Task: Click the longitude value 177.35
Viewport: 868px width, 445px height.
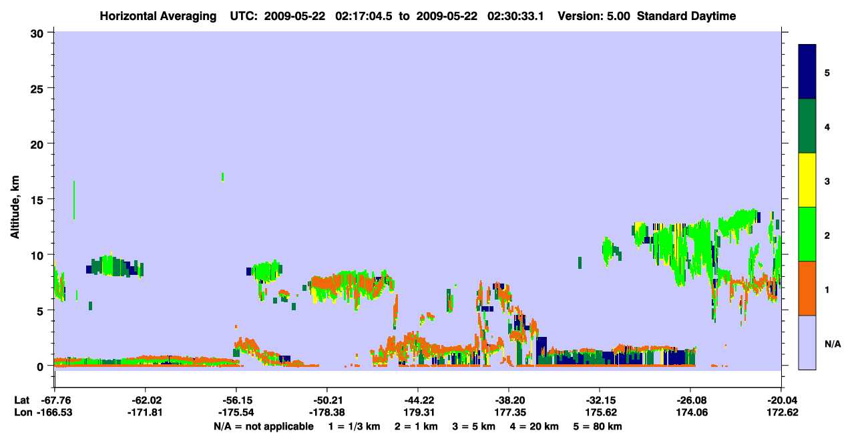Action: (509, 412)
